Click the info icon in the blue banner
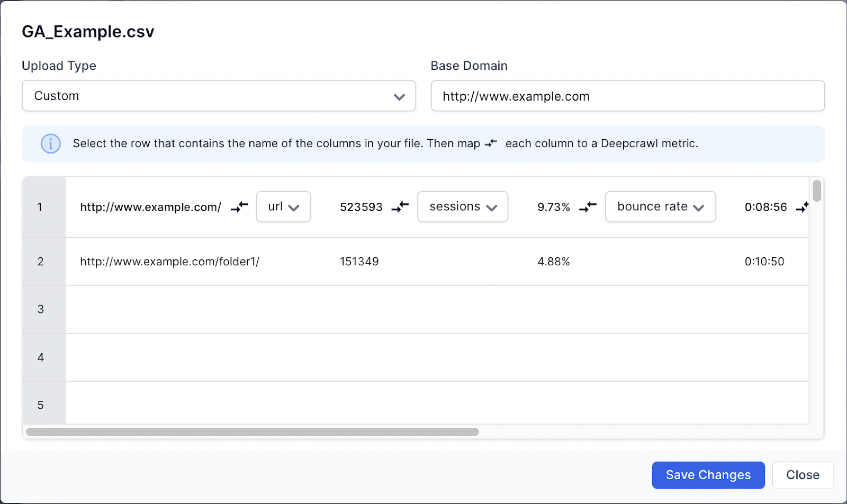Viewport: 847px width, 504px height. pos(51,143)
